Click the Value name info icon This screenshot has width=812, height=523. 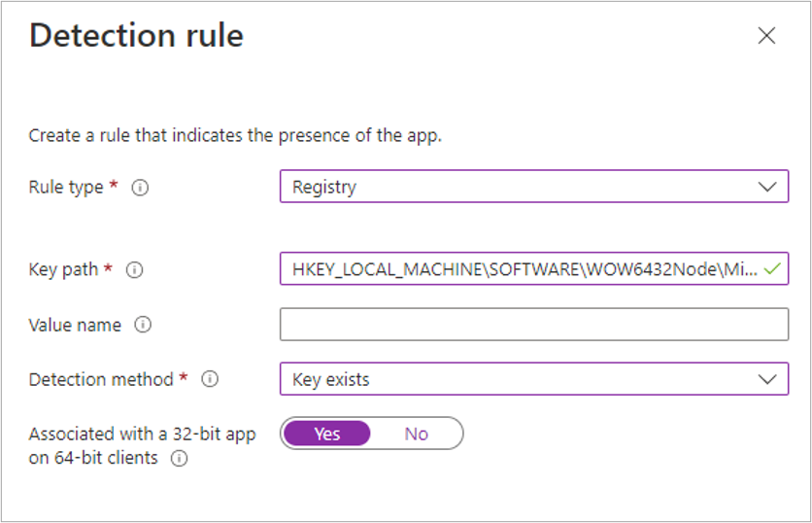click(x=143, y=326)
